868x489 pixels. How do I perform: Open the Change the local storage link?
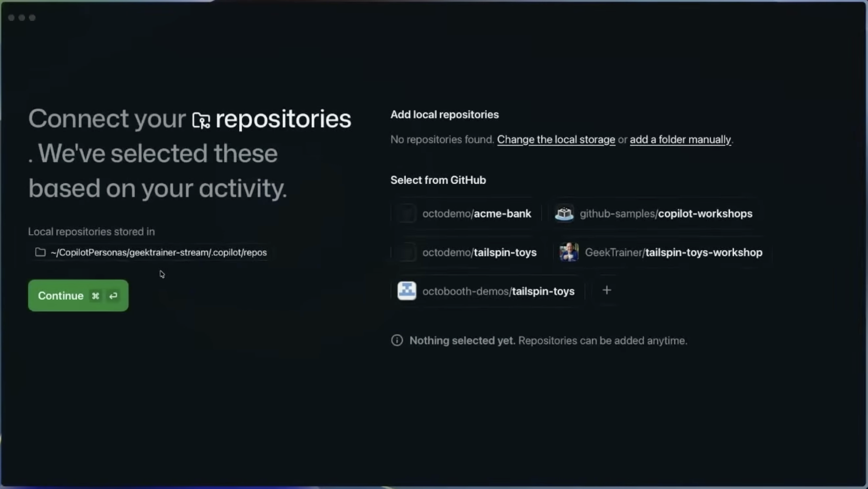point(556,139)
